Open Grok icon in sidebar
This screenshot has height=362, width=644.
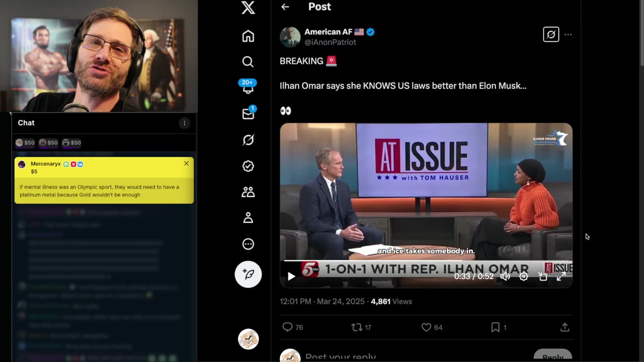coord(248,140)
